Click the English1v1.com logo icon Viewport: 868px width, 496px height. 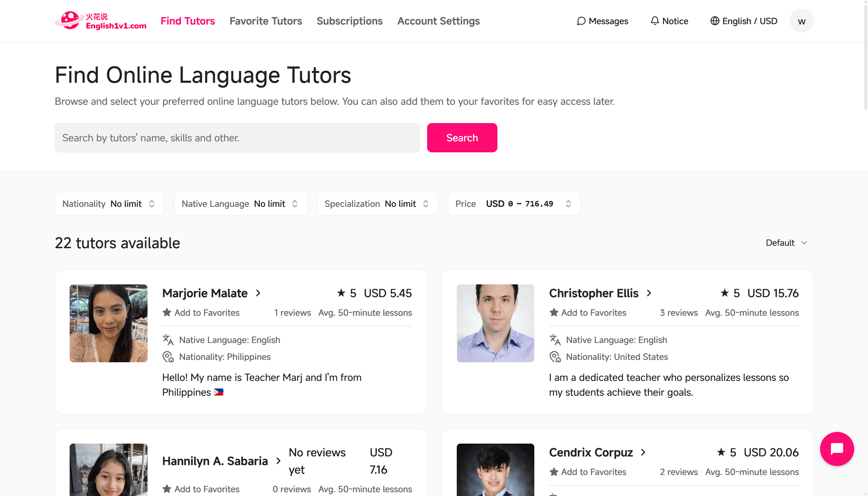[x=70, y=21]
